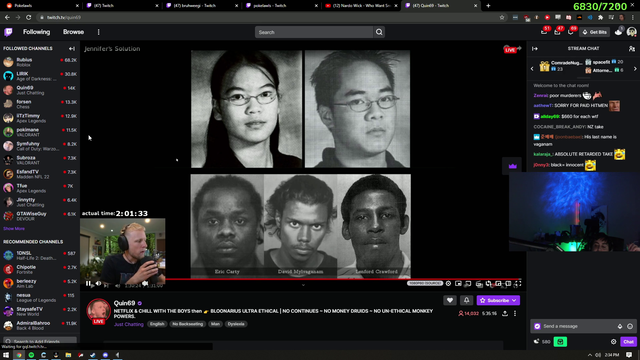Image resolution: width=640 pixels, height=360 pixels.
Task: Open pokimane channel in sidebar
Action: pos(40,132)
